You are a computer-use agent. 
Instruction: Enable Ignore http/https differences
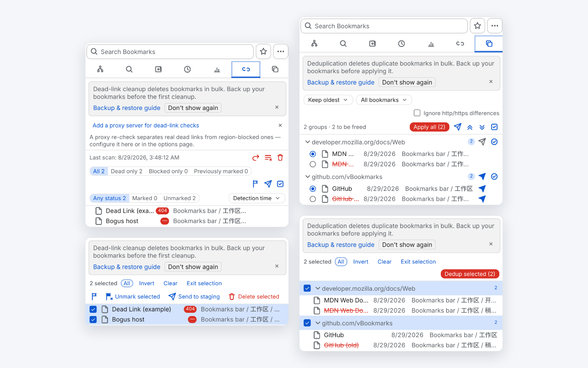click(417, 113)
